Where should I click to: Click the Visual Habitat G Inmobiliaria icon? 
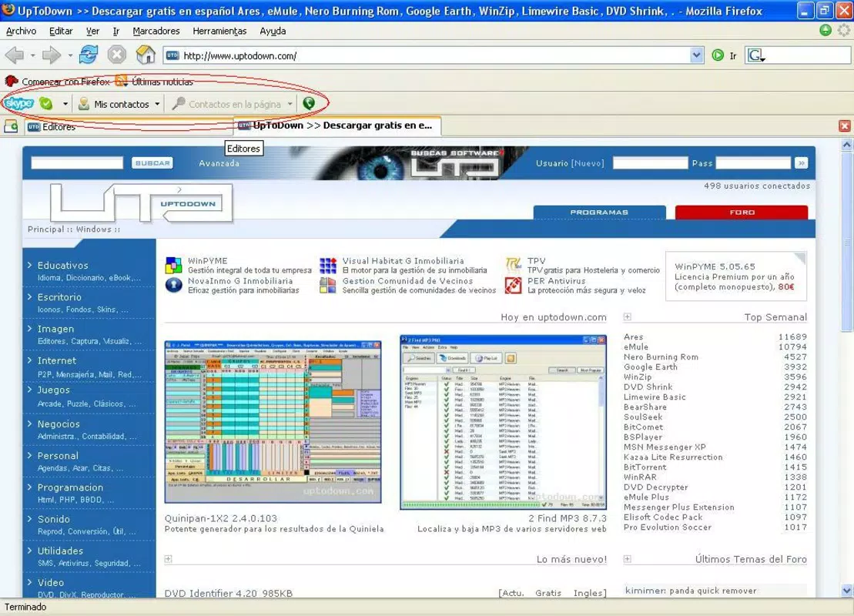pos(328,265)
